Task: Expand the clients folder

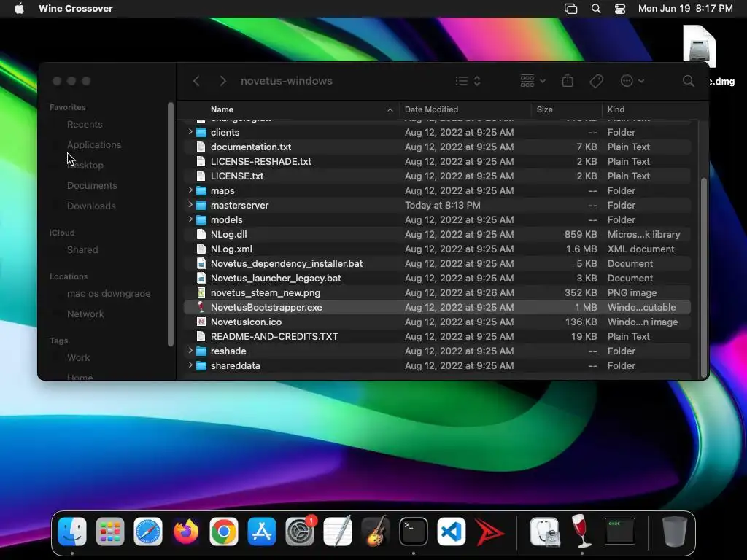Action: [x=190, y=132]
